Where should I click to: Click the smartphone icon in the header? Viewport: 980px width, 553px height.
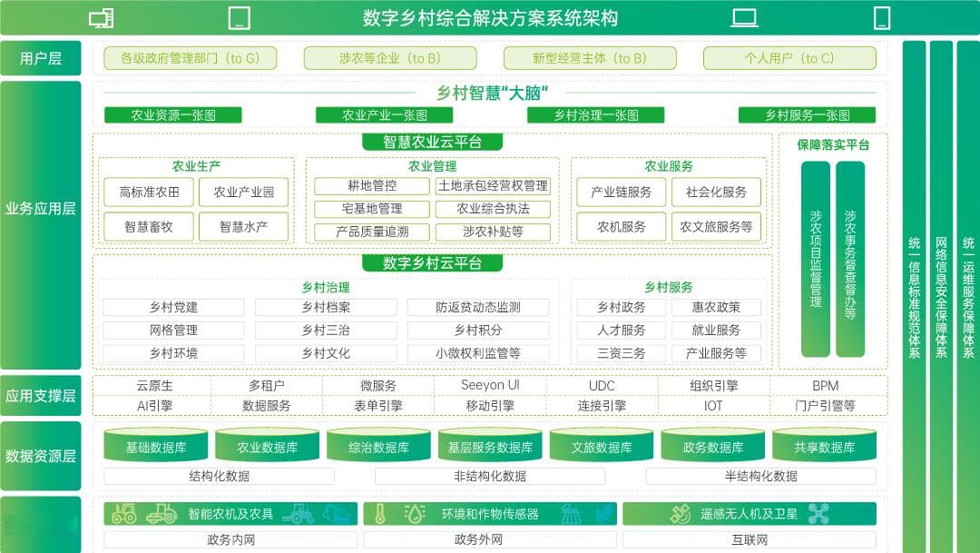pos(882,18)
